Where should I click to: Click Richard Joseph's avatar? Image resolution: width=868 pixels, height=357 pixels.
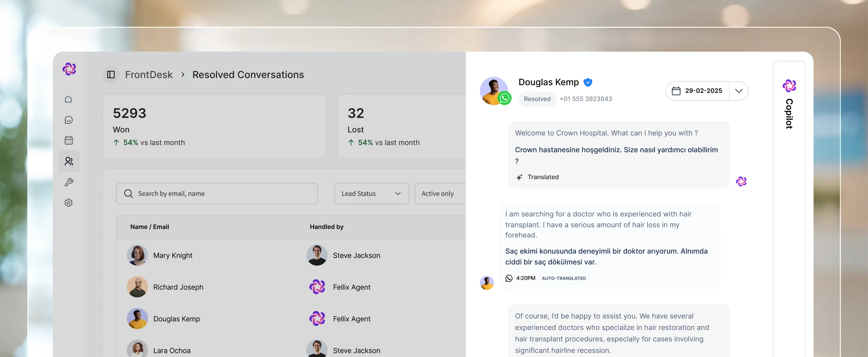pos(137,287)
